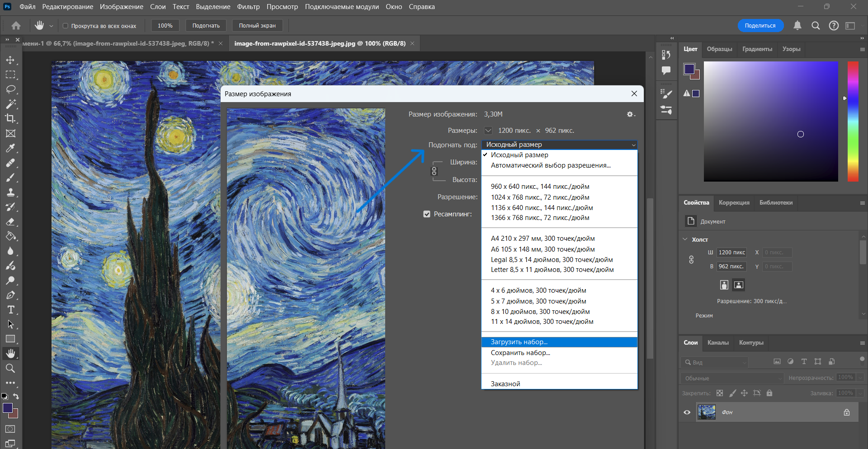Image resolution: width=868 pixels, height=449 pixels.
Task: Click the canvas width Ш field
Action: click(732, 253)
